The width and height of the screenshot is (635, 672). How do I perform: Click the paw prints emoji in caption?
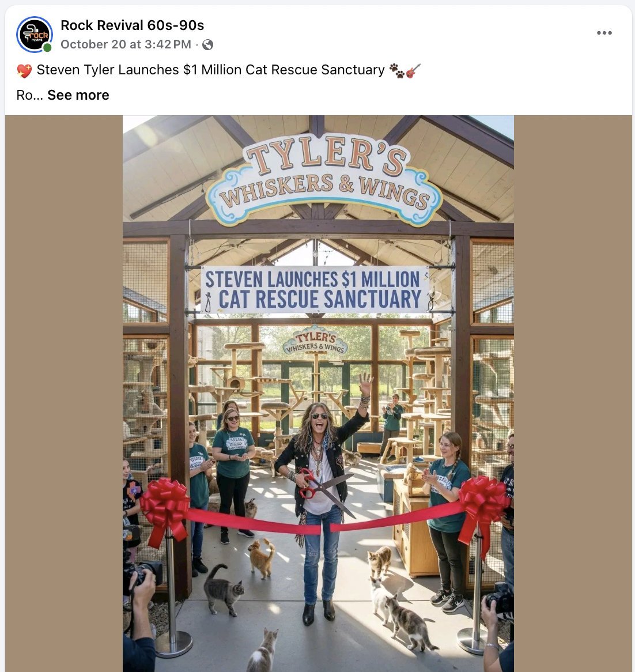click(397, 70)
